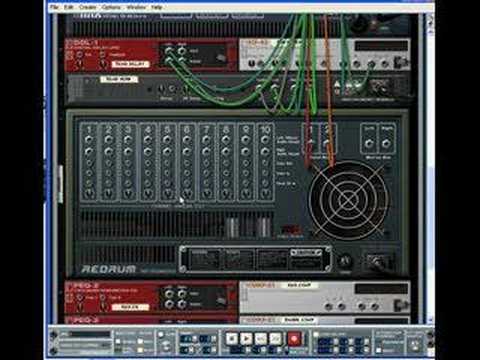Click Redrum channel 1 pitch CV trim knob
This screenshot has width=480, height=360.
89,193
